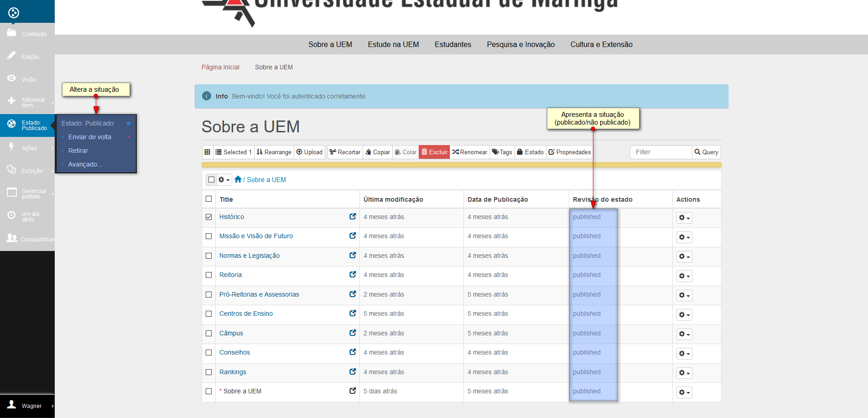
Task: Choose 'Avançado...' in state menu
Action: (85, 164)
